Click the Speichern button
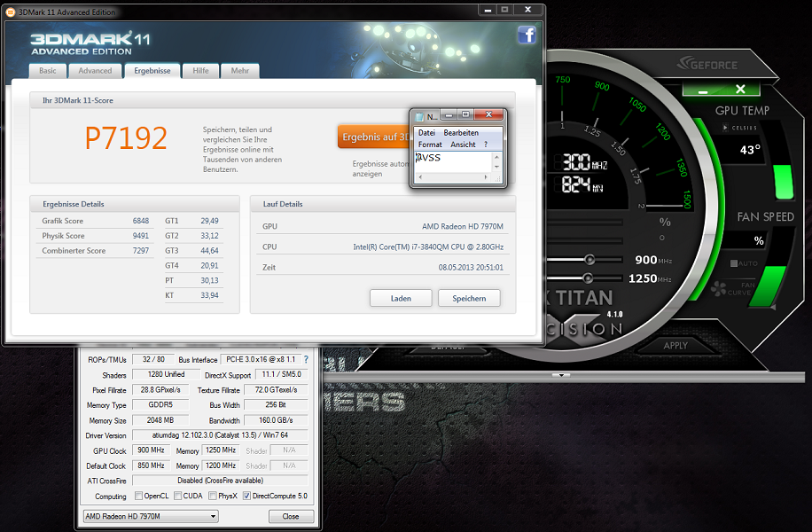The image size is (812, 532). click(x=469, y=299)
